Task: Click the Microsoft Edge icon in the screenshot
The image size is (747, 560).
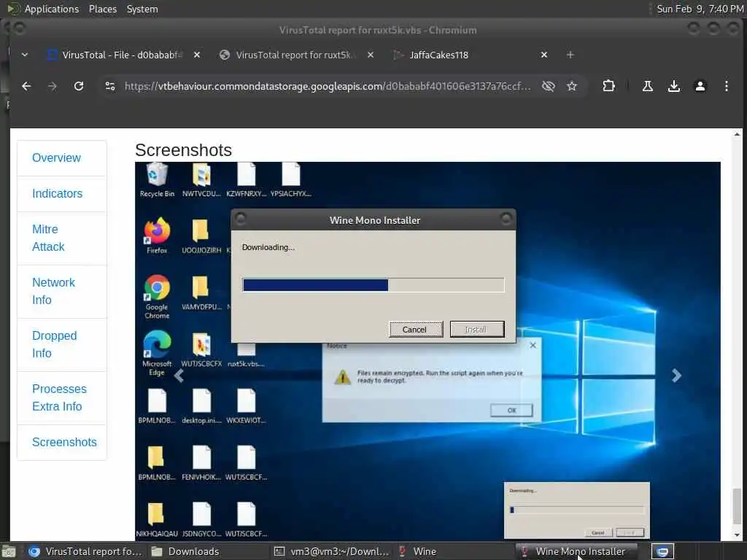Action: (x=157, y=353)
